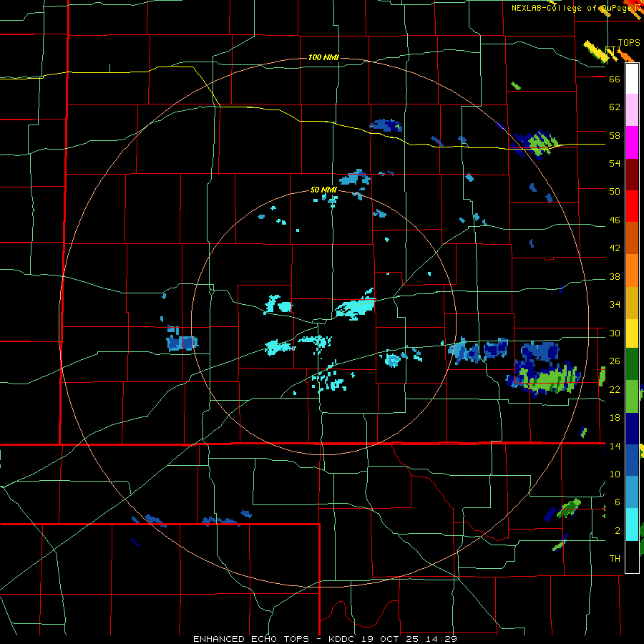The image size is (644, 644).
Task: Click the '10' legend value
Action: point(615,474)
